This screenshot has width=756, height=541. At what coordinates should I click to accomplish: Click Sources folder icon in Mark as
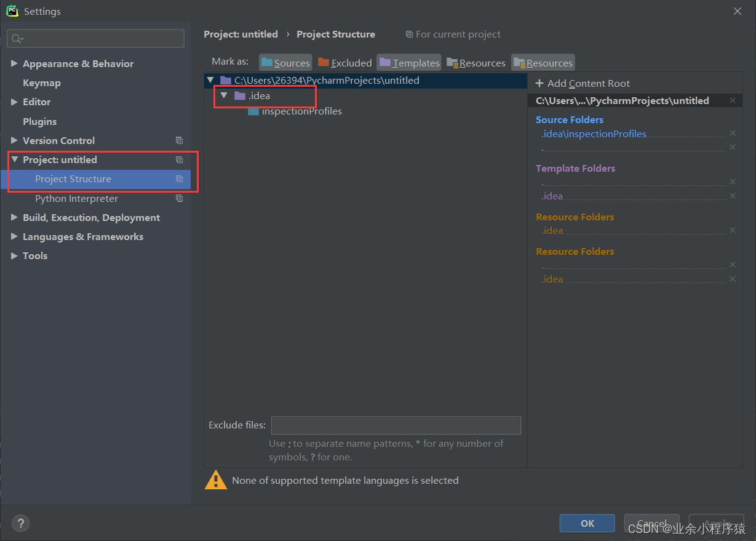click(267, 62)
